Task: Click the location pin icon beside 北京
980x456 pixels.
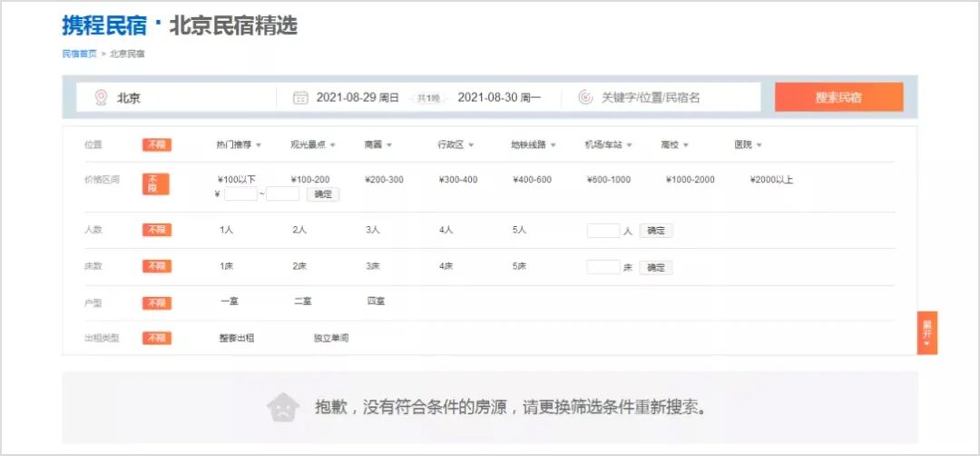Action: (x=101, y=97)
